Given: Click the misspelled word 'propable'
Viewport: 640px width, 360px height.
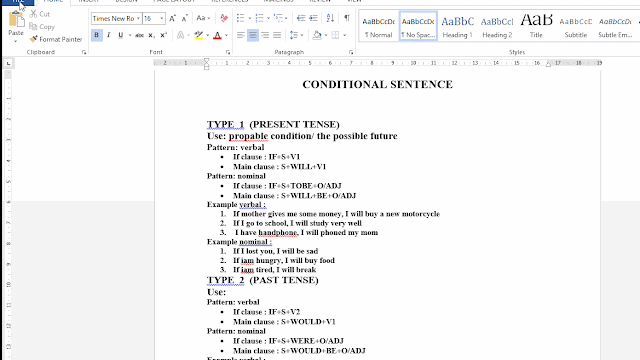Looking at the screenshot, I should [248, 136].
